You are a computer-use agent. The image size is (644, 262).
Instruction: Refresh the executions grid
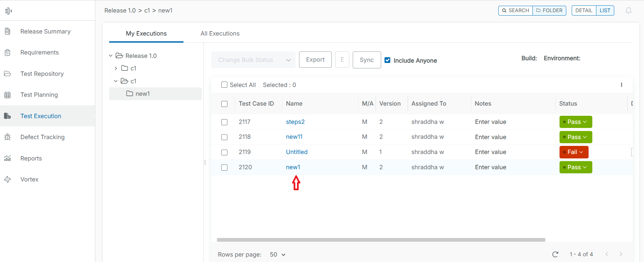click(555, 254)
